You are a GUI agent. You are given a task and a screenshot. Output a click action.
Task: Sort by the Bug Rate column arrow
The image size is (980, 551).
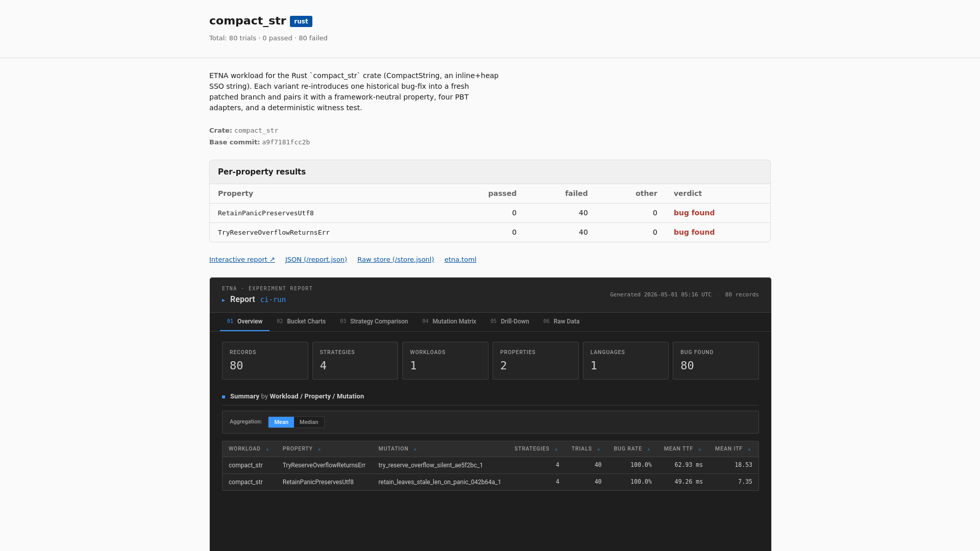(648, 449)
